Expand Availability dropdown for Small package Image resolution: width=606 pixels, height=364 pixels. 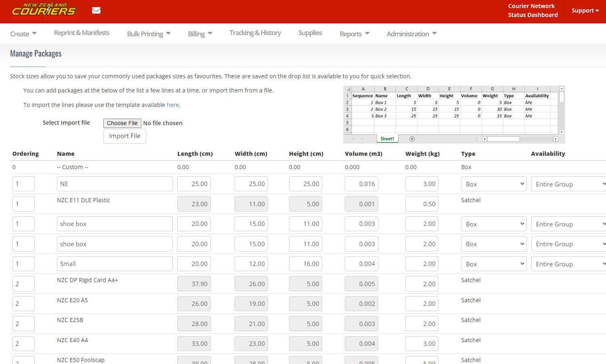(x=568, y=264)
